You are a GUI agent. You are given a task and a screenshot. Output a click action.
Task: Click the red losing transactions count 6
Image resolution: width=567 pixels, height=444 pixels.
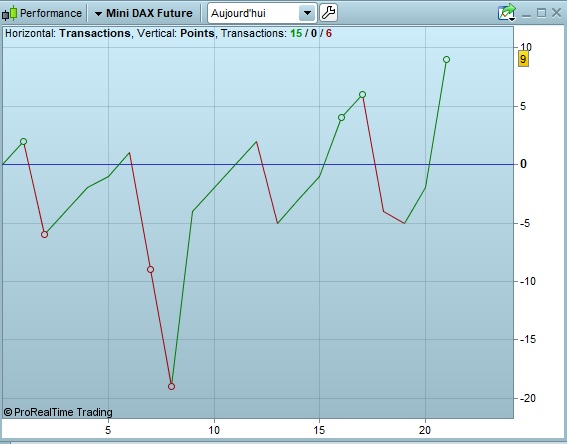[328, 33]
